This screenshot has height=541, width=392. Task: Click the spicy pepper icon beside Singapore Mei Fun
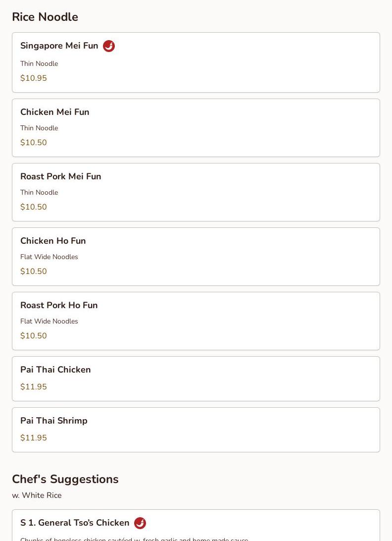tap(109, 46)
